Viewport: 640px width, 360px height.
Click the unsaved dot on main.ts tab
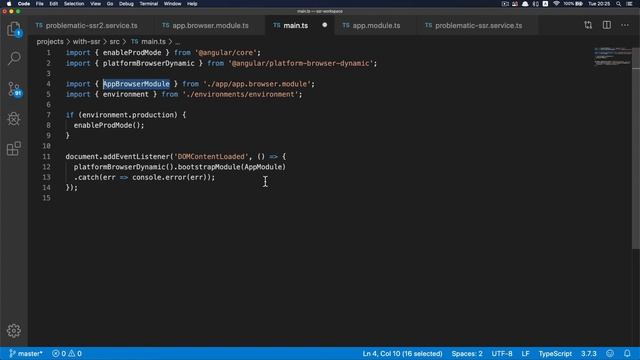(324, 25)
